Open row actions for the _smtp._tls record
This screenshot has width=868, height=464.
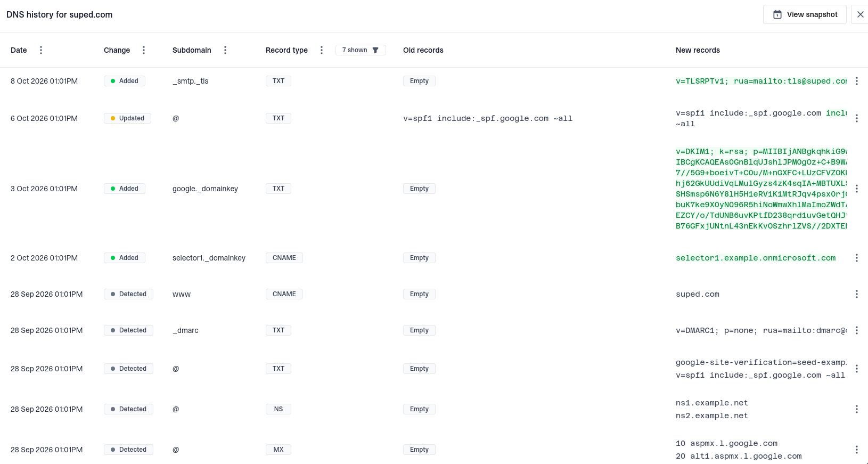click(x=857, y=81)
